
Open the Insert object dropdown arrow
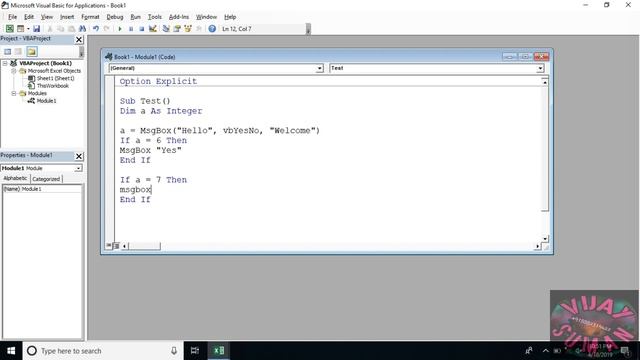tap(28, 29)
